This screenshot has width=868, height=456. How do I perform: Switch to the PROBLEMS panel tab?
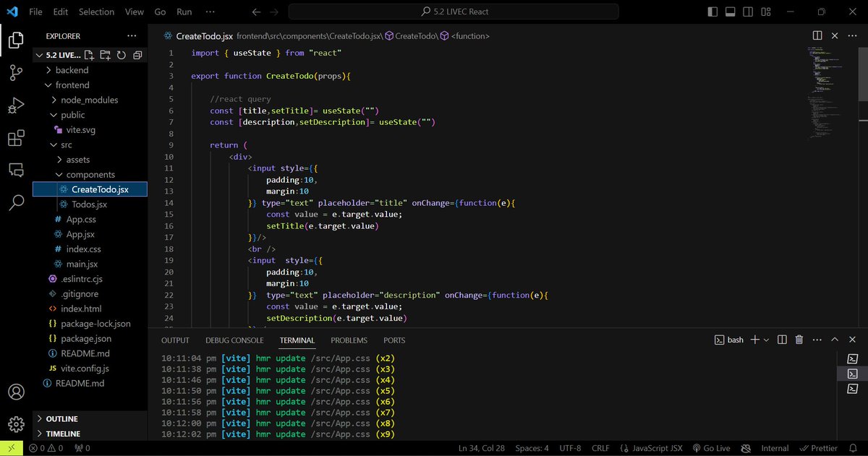349,340
